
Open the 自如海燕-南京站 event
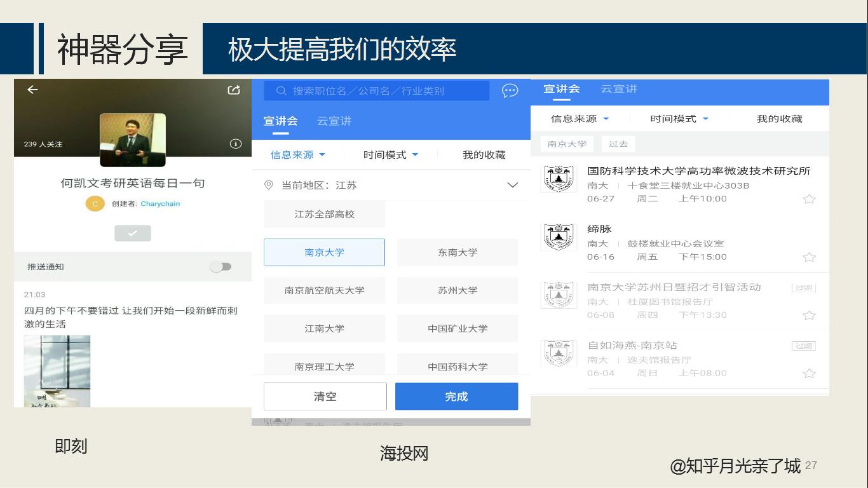pos(632,346)
